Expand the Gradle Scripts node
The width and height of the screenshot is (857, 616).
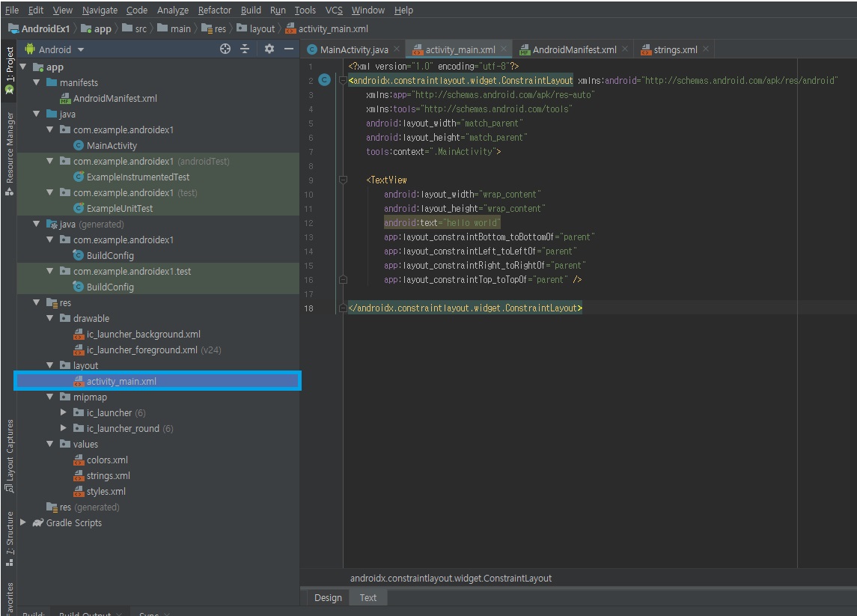(23, 522)
